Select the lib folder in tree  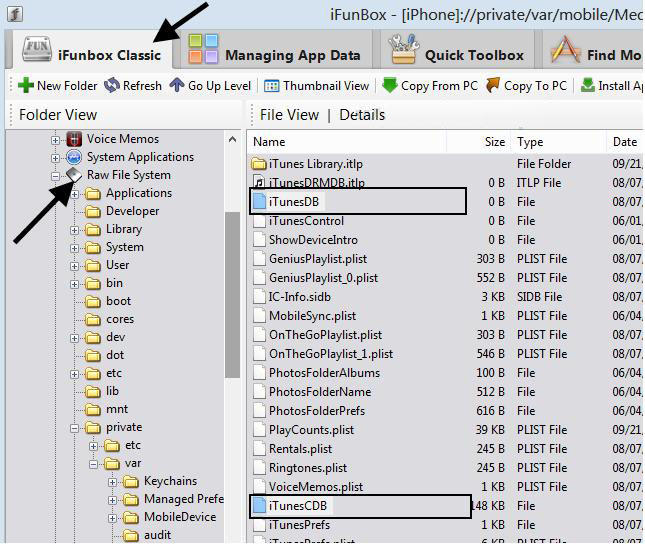click(112, 391)
